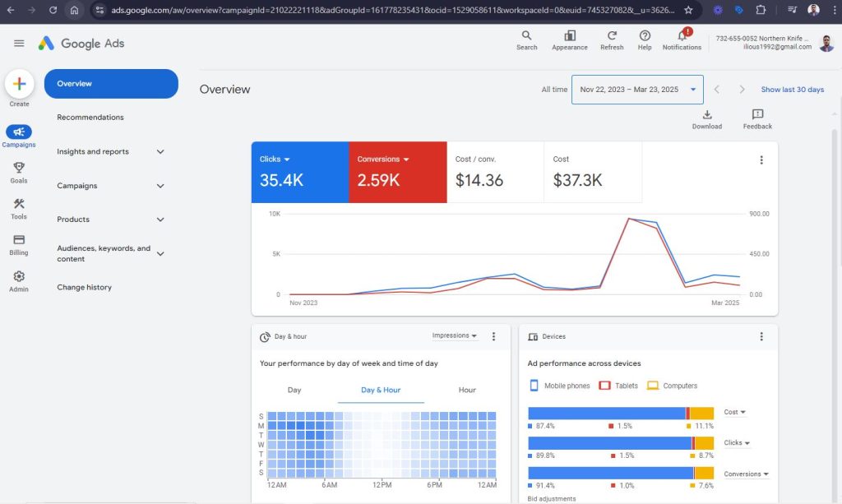The height and width of the screenshot is (504, 842).
Task: Open the Admin gear settings
Action: [19, 280]
